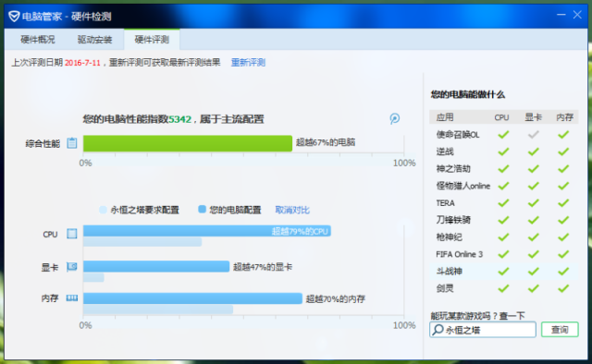This screenshot has height=364, width=592.
Task: Click the CPU chip icon
Action: pos(72,234)
